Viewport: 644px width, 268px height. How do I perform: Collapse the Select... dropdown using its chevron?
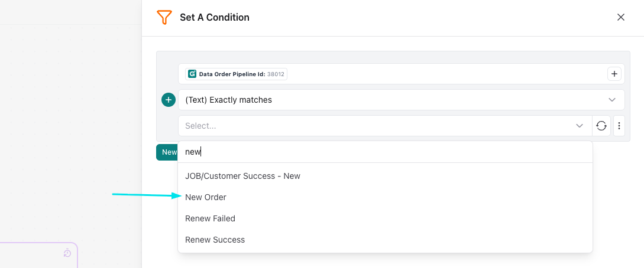coord(580,126)
